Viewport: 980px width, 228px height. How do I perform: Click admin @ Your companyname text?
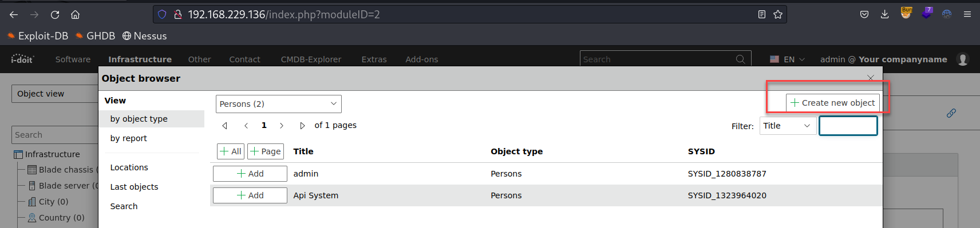coord(883,59)
